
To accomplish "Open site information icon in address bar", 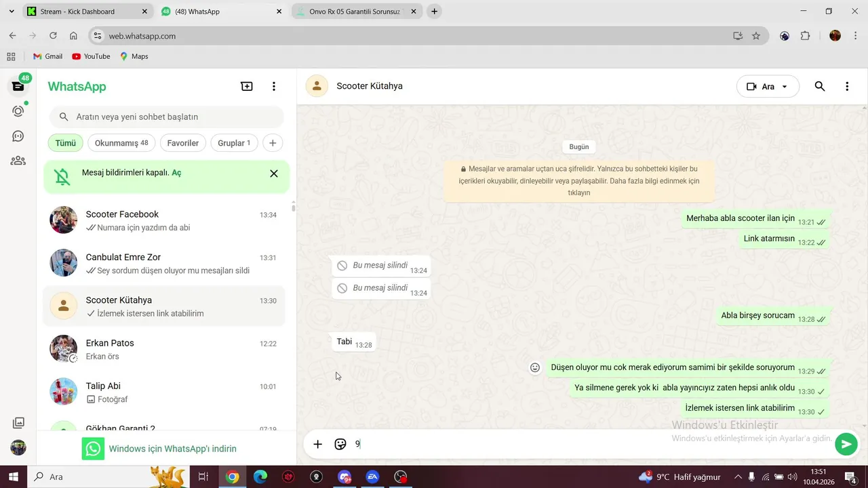I will tap(97, 36).
